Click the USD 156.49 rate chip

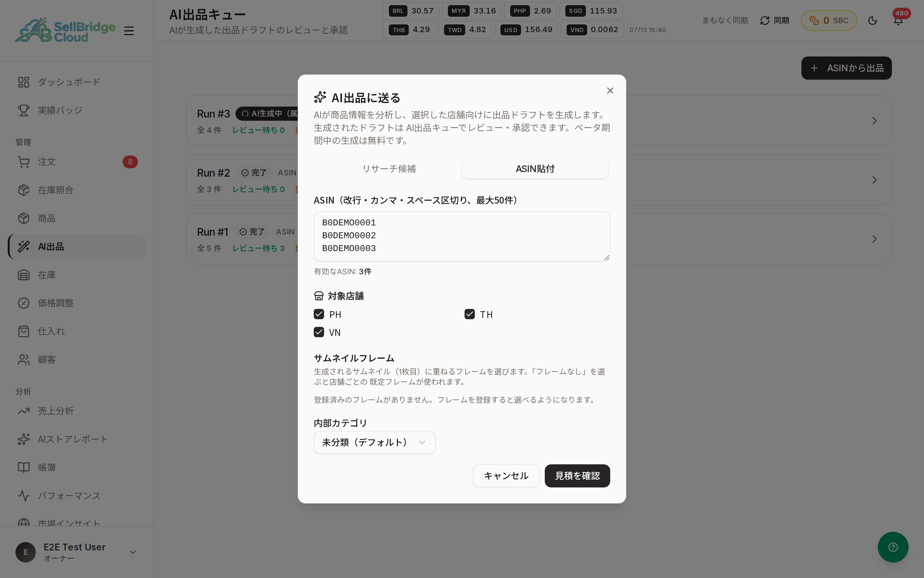pos(526,30)
